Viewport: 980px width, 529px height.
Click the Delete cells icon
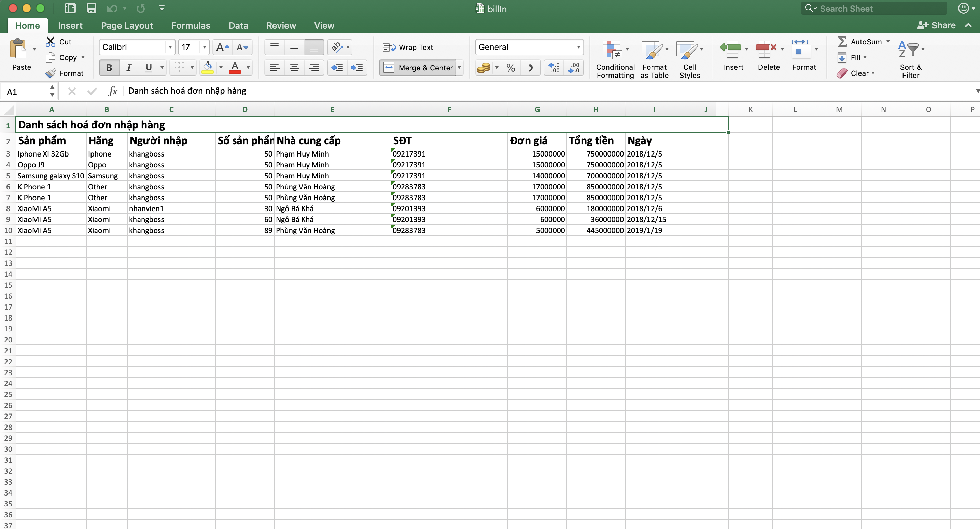click(766, 49)
